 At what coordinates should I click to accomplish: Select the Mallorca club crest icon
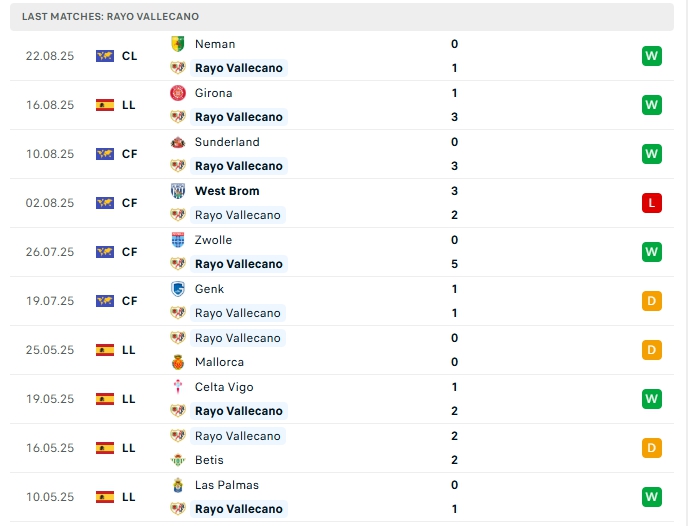tap(178, 362)
